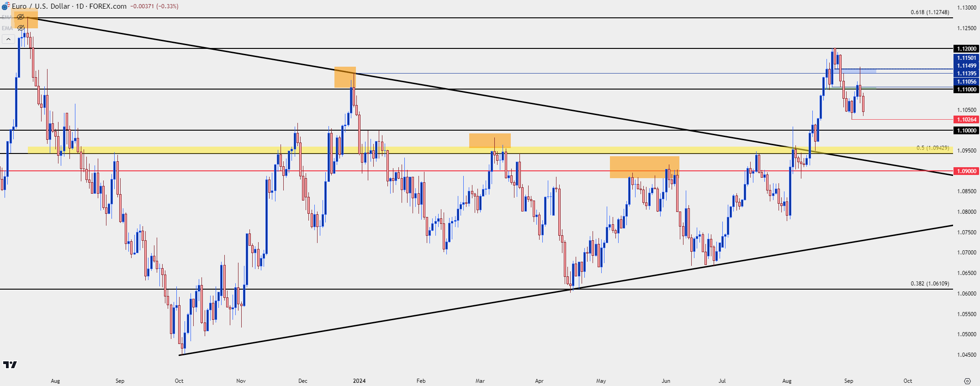Toggle EMA indicator visibility eye

tap(21, 28)
